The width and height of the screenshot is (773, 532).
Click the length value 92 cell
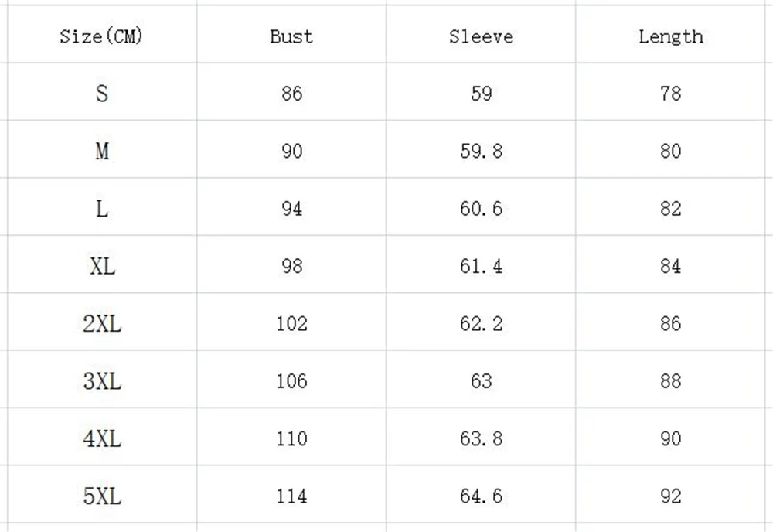(x=671, y=496)
